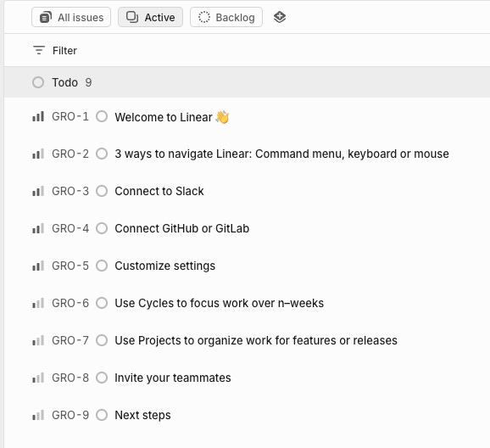The height and width of the screenshot is (448, 490).
Task: Collapse the Todo group header
Action: [x=247, y=82]
